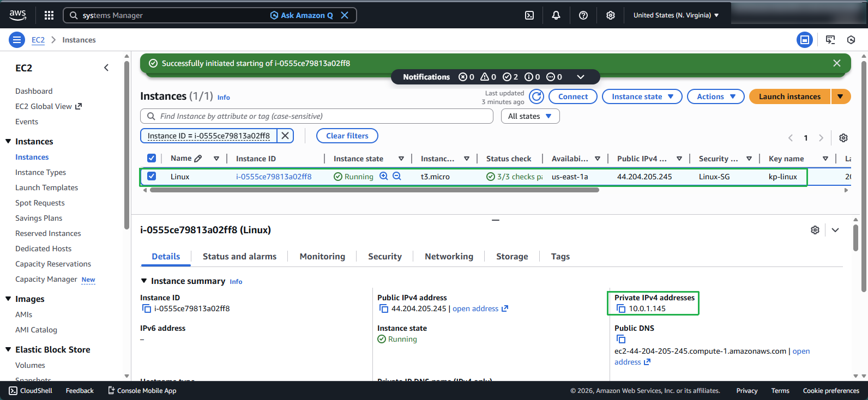Collapse the EC2 sidebar with chevron
This screenshot has height=400, width=868.
106,68
